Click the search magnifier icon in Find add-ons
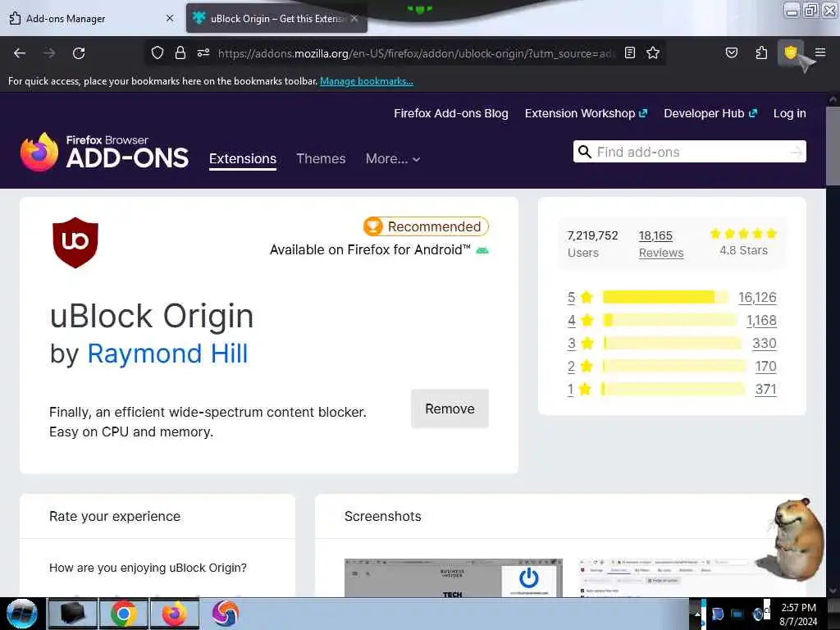 585,152
